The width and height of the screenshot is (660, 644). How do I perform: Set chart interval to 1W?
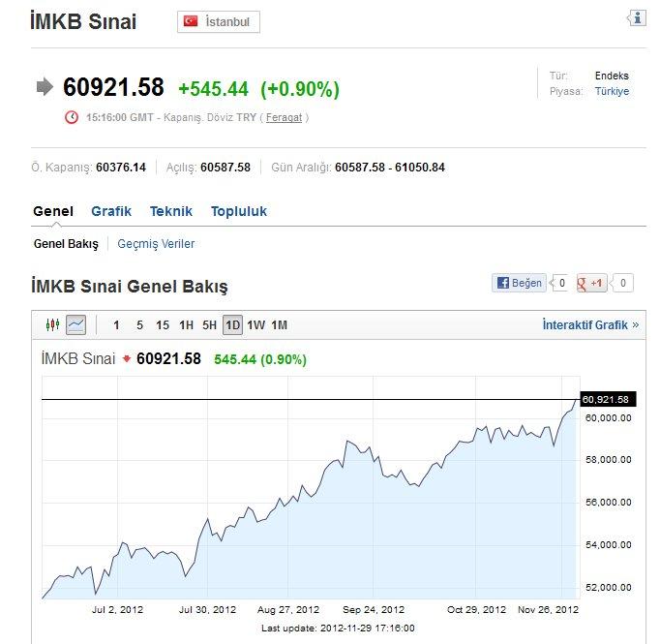tap(256, 325)
